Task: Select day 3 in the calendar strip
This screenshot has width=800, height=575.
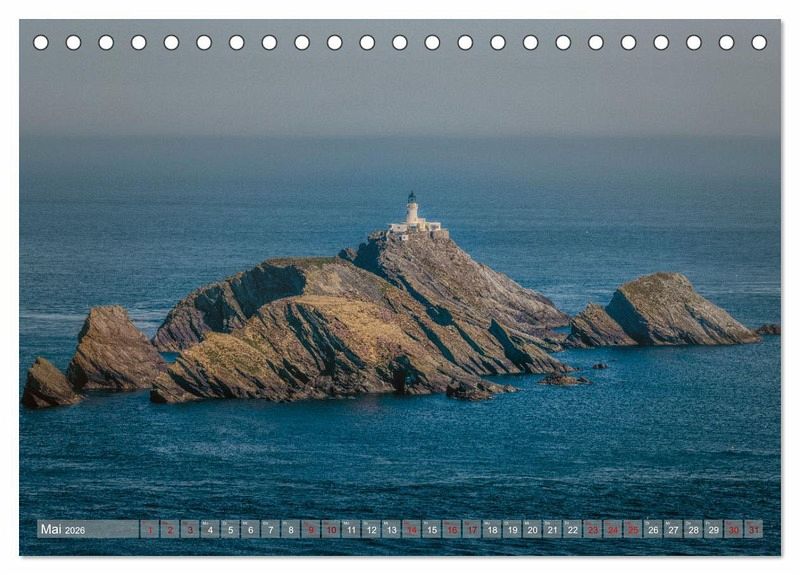Action: 190,529
